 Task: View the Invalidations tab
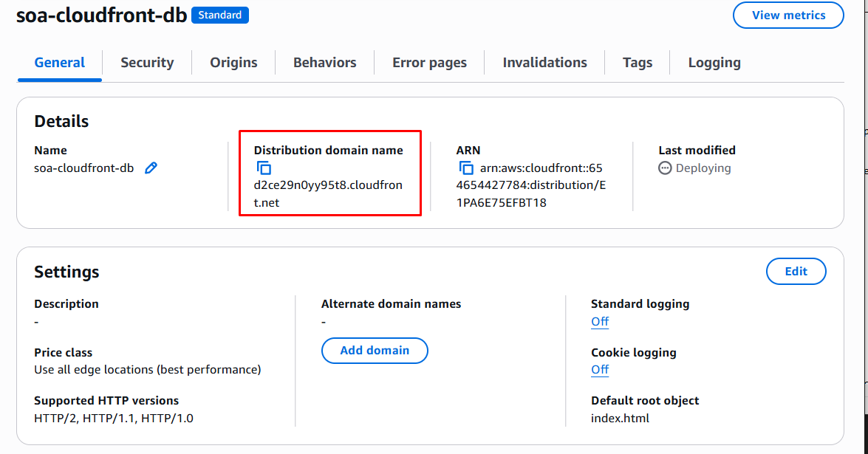pos(544,63)
